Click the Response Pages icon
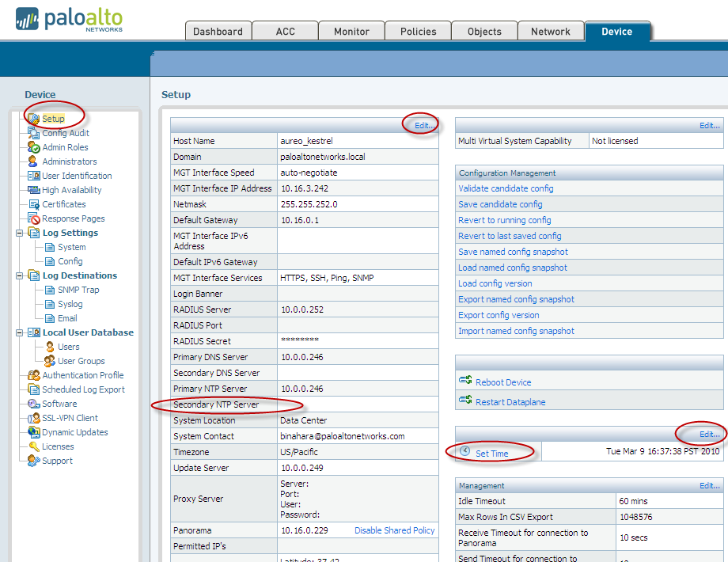This screenshot has height=562, width=728. pyautogui.click(x=34, y=218)
